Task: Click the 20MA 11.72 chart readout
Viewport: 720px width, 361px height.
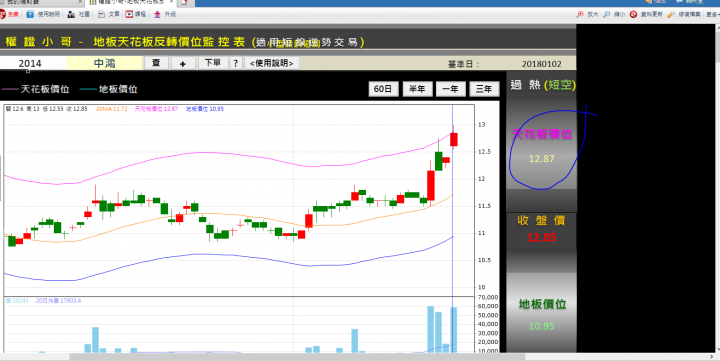Action: [112, 109]
